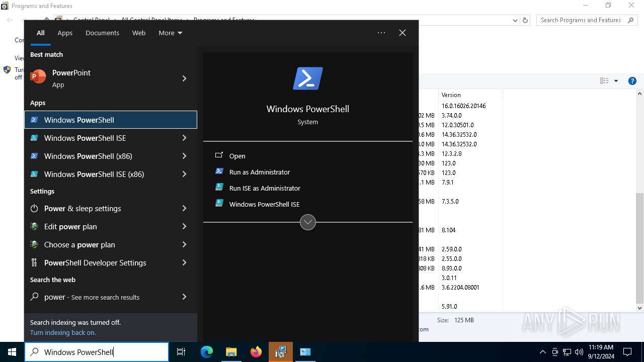Expand Windows PowerShell ISE arrow
644x362 pixels.
coord(184,138)
